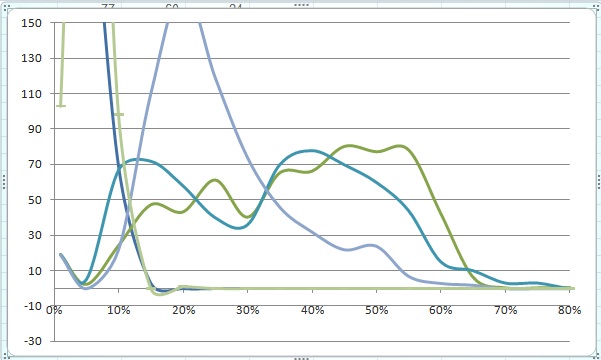Image resolution: width=601 pixels, height=360 pixels.
Task: Click the vertical axis label -30
Action: (32, 341)
